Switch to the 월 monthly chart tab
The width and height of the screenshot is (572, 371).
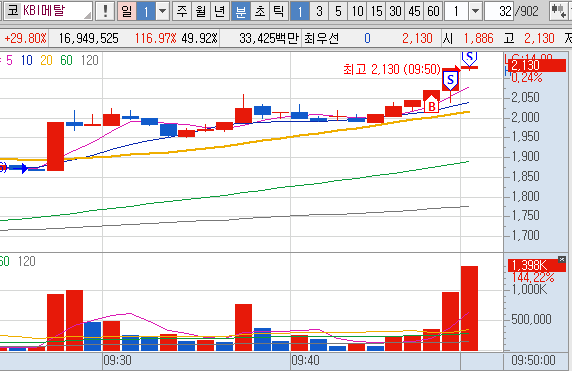pos(200,11)
